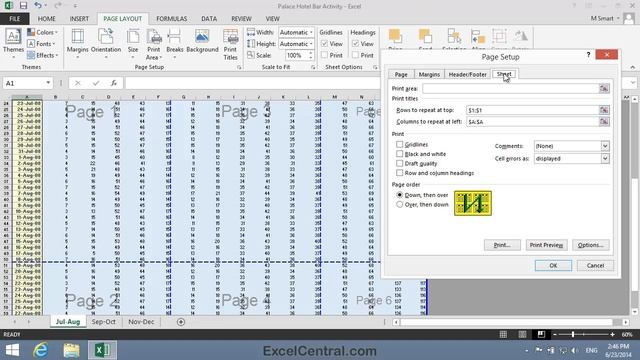
Task: Open Windows Start button
Action: coord(12,350)
